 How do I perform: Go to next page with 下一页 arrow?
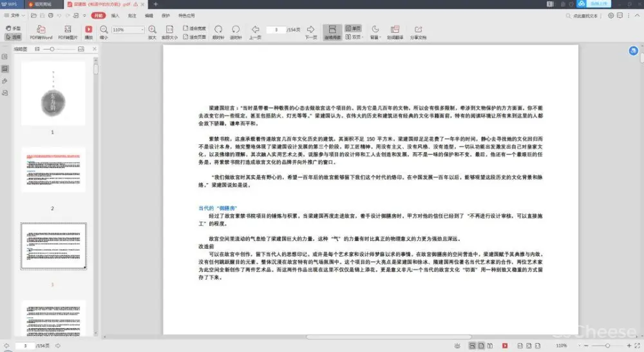coord(310,30)
